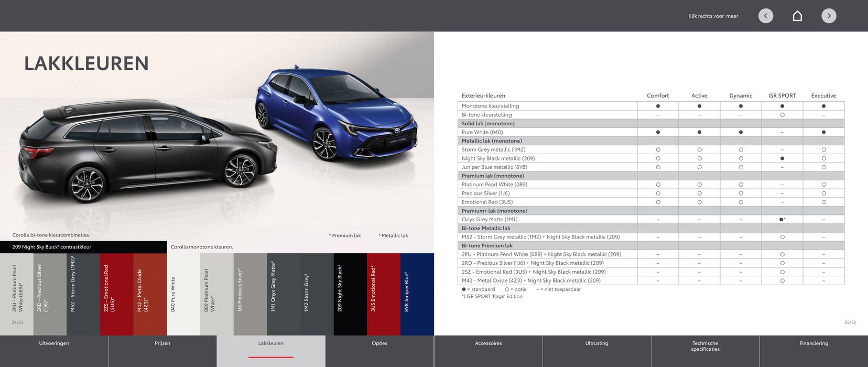Go to previous page with left arrow
The width and height of the screenshot is (868, 367).
click(766, 16)
